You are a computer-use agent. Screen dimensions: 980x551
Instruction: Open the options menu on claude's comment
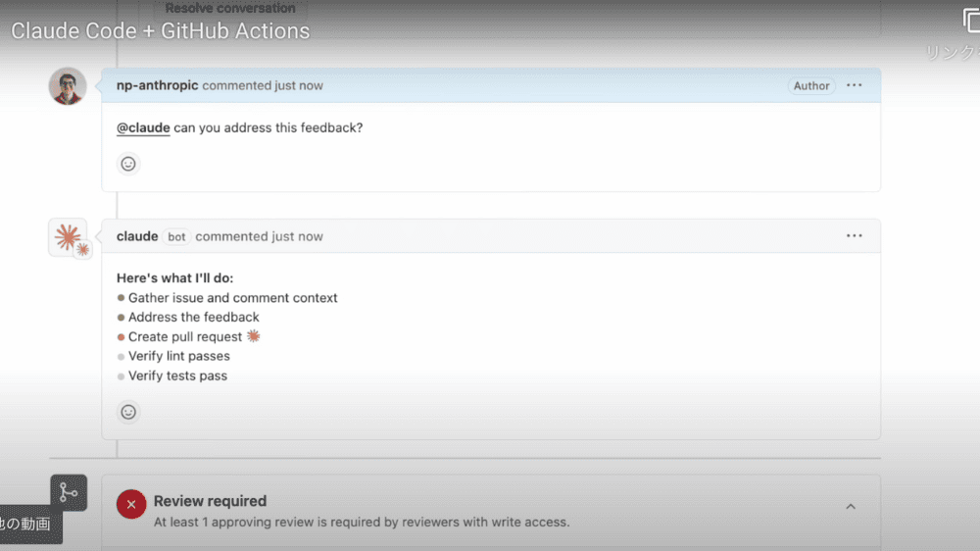[x=854, y=235]
